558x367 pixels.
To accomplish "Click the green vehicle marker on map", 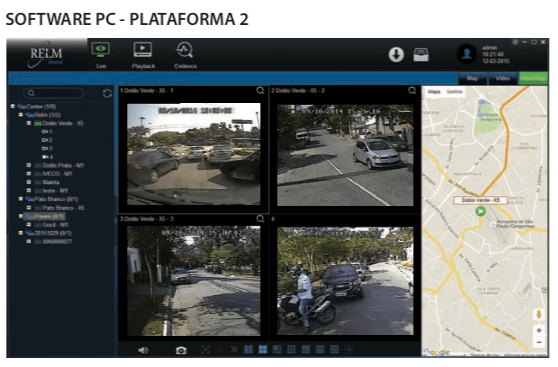I will (480, 211).
